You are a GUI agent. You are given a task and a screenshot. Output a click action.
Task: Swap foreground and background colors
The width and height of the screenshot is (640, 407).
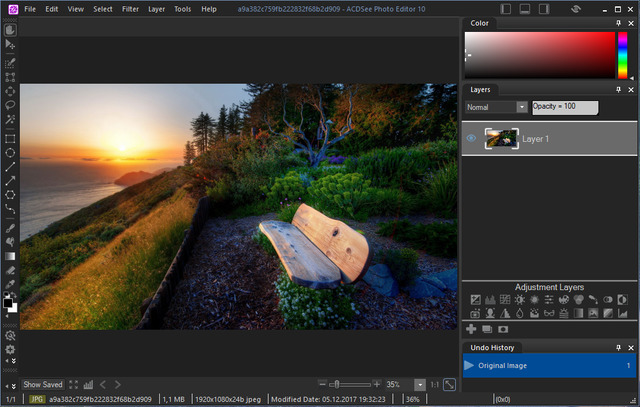pyautogui.click(x=13, y=295)
